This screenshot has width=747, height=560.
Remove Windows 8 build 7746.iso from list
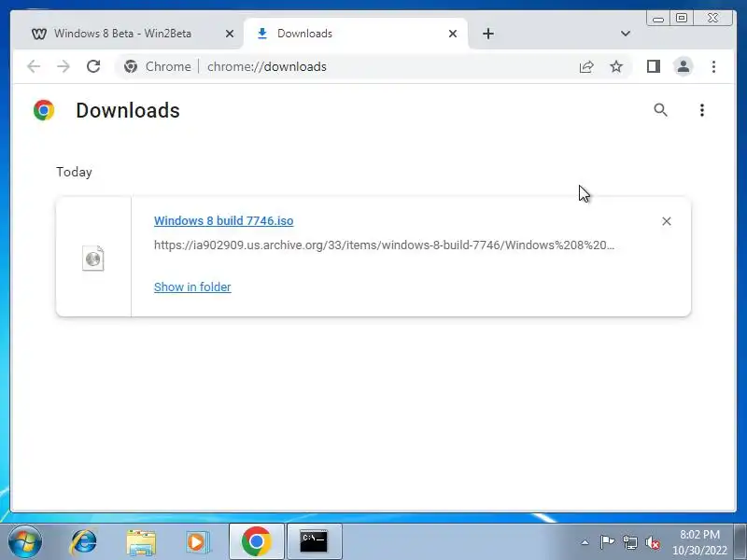pyautogui.click(x=667, y=221)
